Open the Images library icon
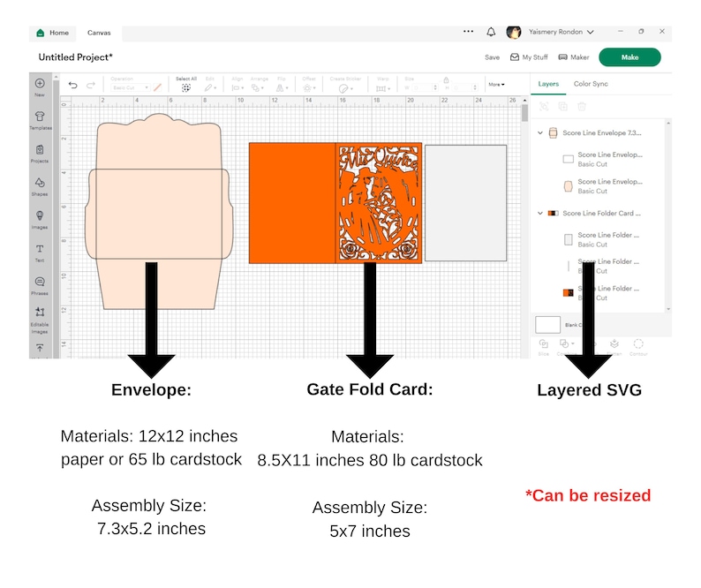 pos(40,219)
